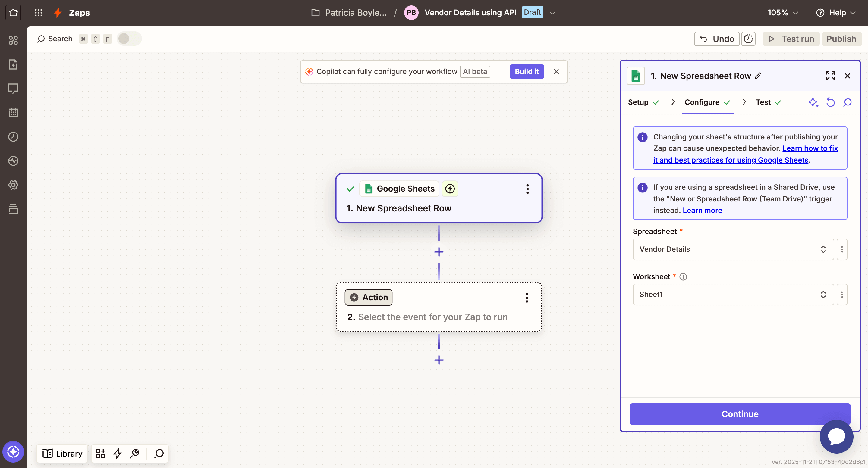868x468 pixels.
Task: Click the Continue button
Action: (x=739, y=414)
